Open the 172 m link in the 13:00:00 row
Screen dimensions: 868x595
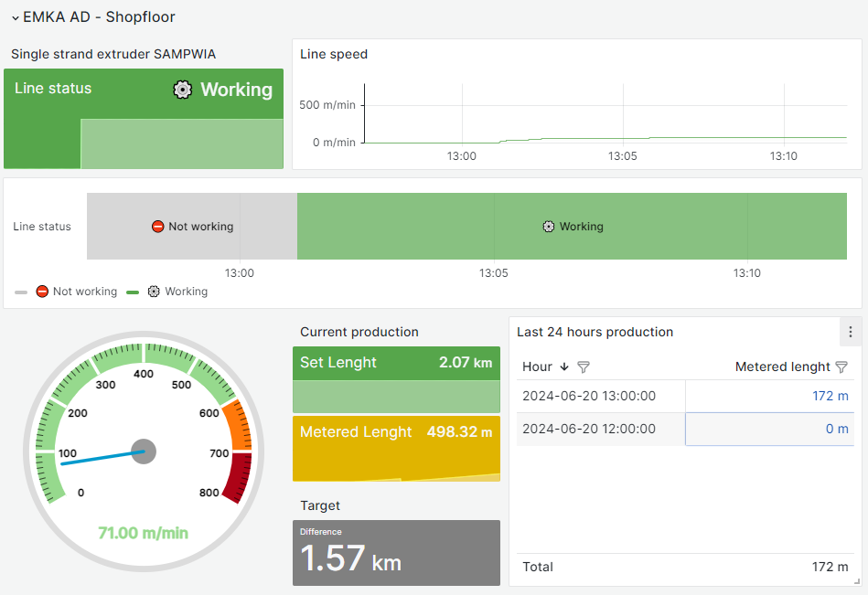pyautogui.click(x=830, y=396)
